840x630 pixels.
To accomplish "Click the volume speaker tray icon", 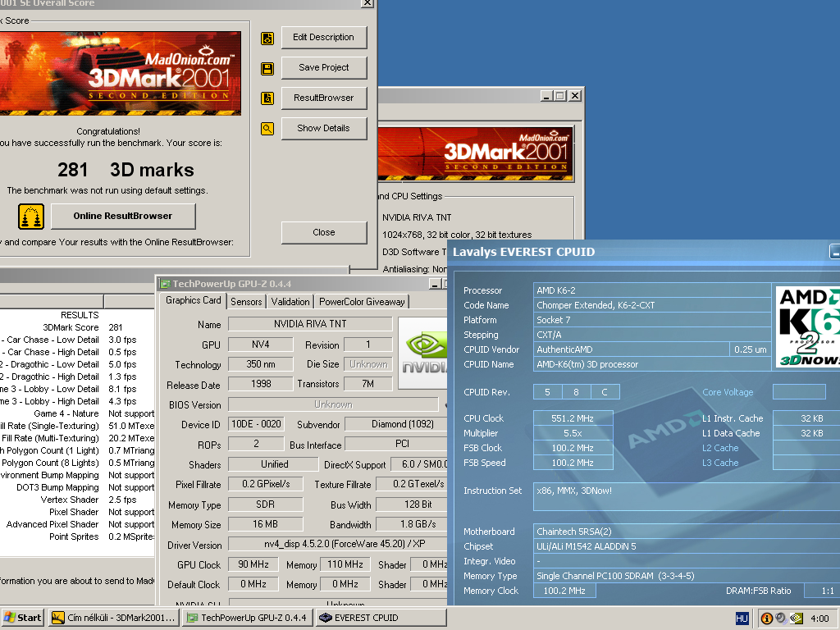I will pyautogui.click(x=781, y=619).
